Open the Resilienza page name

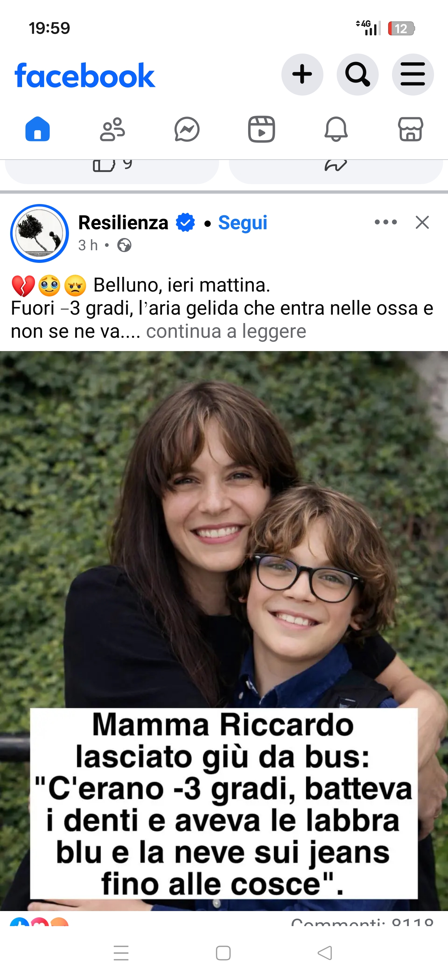point(123,223)
